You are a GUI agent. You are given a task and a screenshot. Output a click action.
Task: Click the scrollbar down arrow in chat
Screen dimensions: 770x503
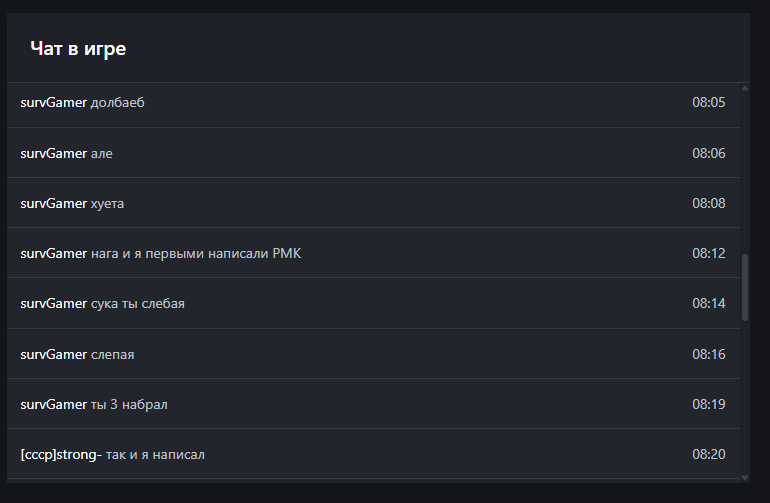coord(745,477)
